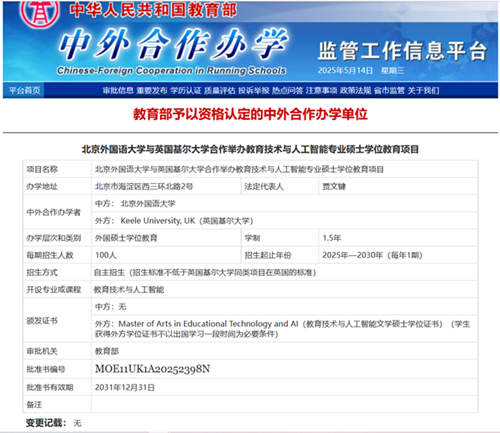Viewport: 500px width, 433px height.
Task: Open the 关于我们 menu item
Action: click(x=423, y=91)
